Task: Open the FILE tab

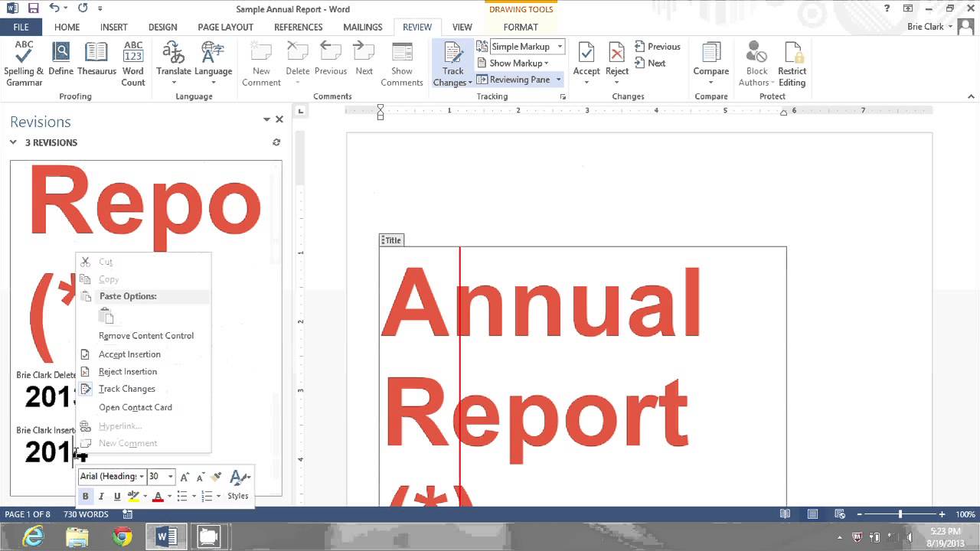Action: 21,27
